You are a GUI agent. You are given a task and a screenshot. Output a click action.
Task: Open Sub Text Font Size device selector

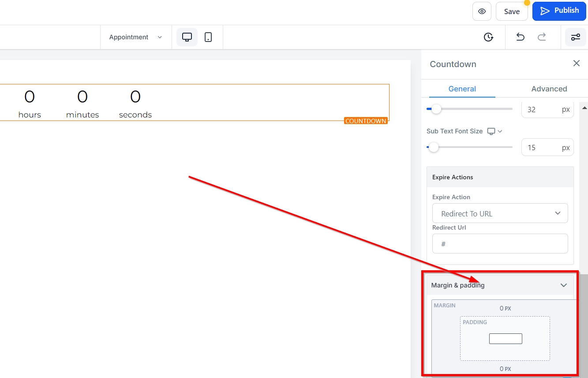(494, 131)
